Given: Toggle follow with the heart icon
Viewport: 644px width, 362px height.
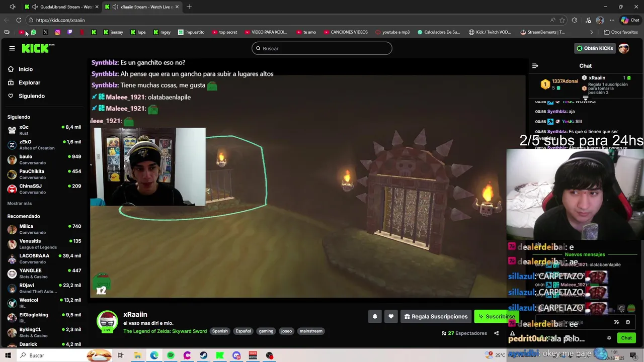Looking at the screenshot, I should click(x=391, y=317).
